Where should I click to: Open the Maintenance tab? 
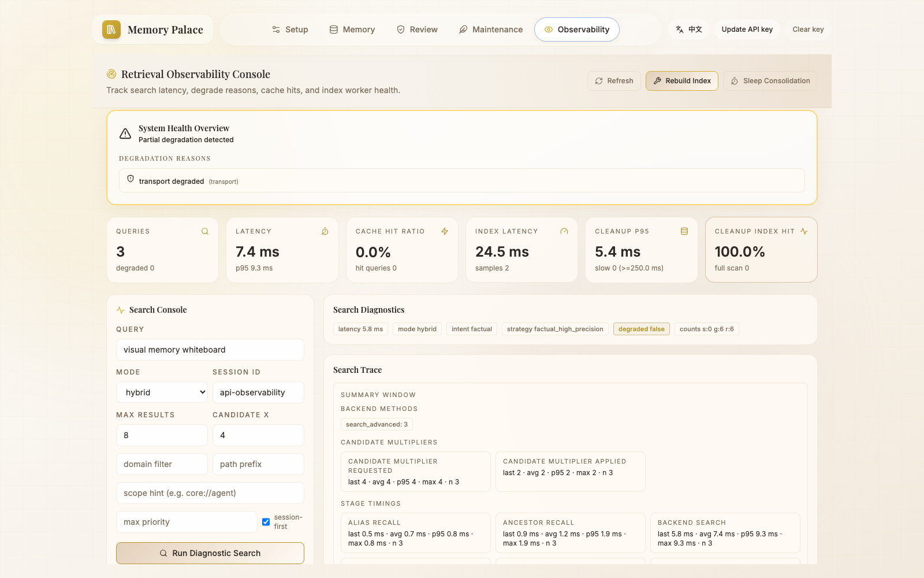(x=491, y=29)
